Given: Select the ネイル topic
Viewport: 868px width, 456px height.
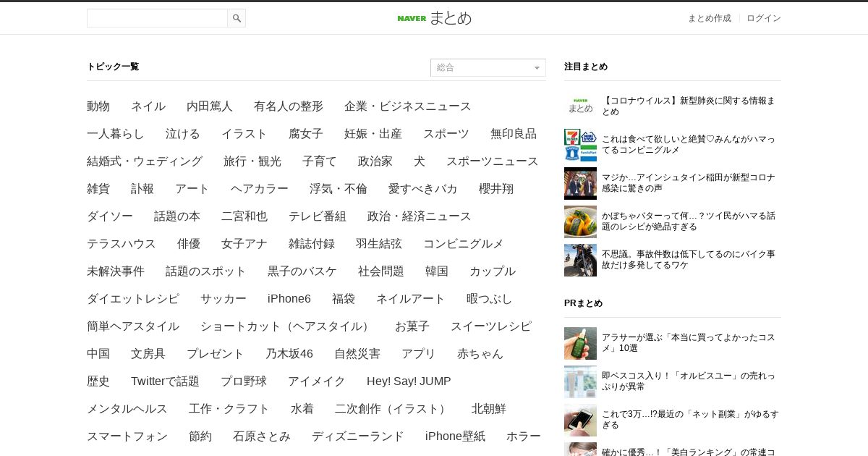Looking at the screenshot, I should (148, 106).
